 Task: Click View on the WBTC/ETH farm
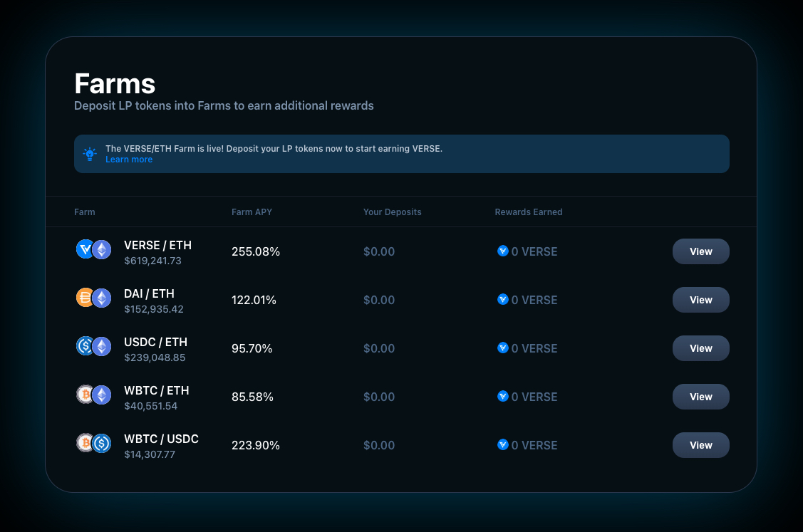[700, 397]
